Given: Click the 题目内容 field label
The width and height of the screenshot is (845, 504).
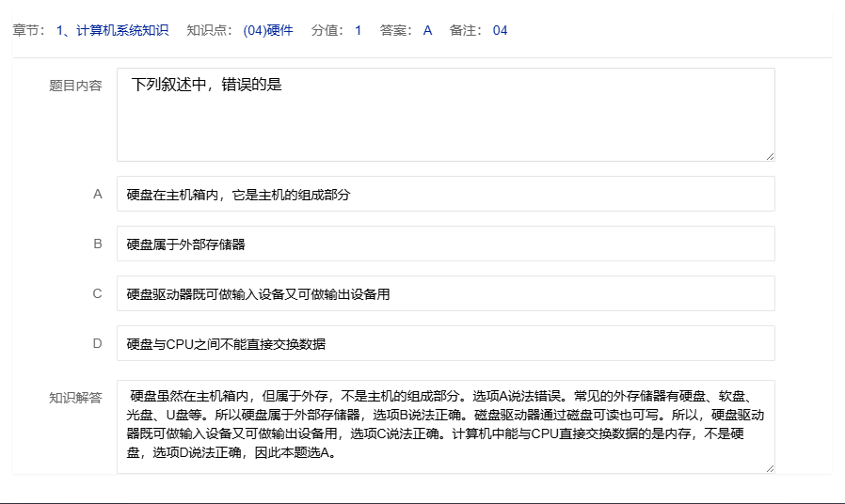Looking at the screenshot, I should point(75,86).
